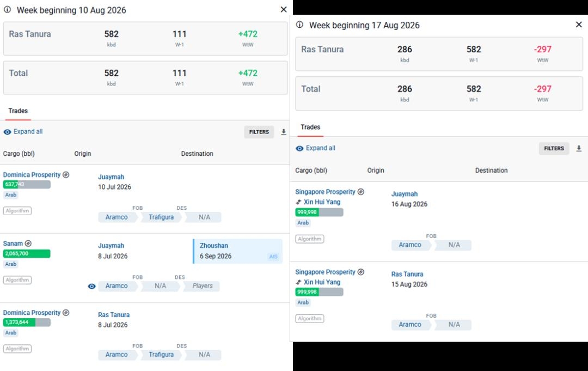Toggle eye icon beside Sanam's Aramco chain

(91, 286)
